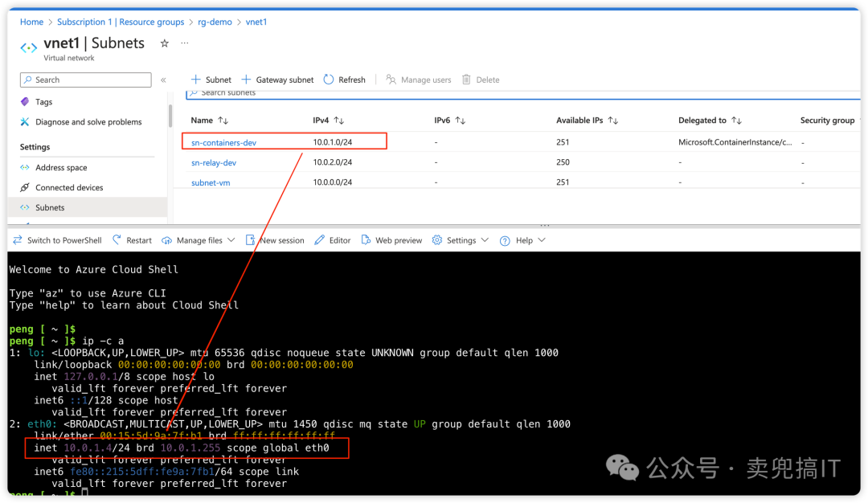Click the Restart icon in Cloud Shell

point(117,240)
